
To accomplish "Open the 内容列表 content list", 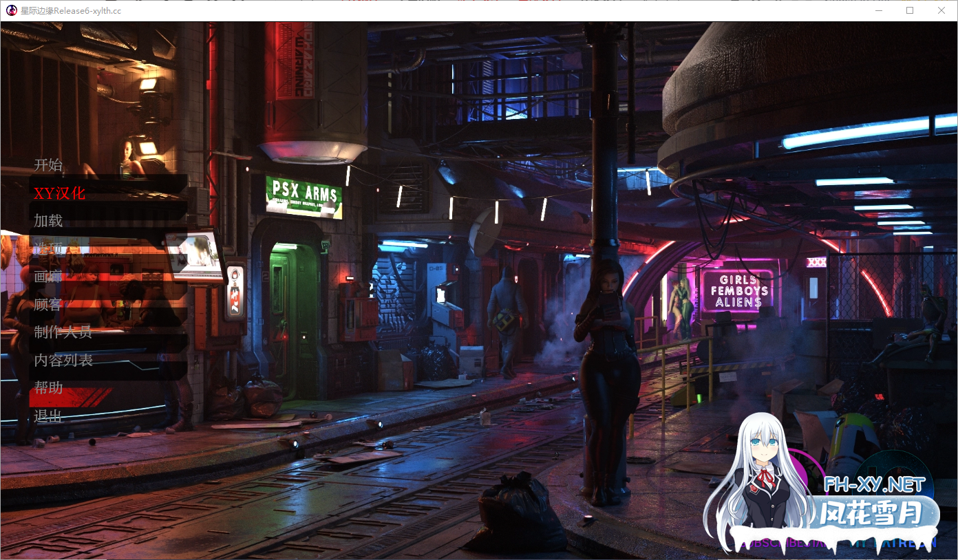I will point(61,360).
